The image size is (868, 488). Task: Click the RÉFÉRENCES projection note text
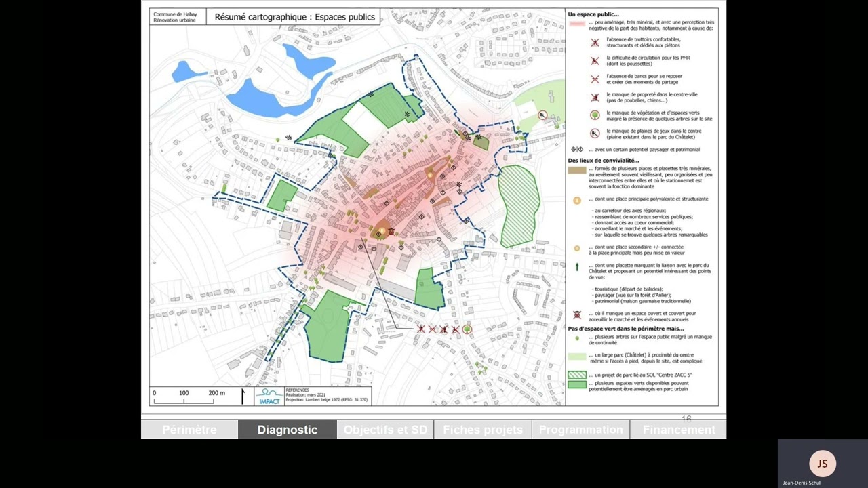[327, 395]
